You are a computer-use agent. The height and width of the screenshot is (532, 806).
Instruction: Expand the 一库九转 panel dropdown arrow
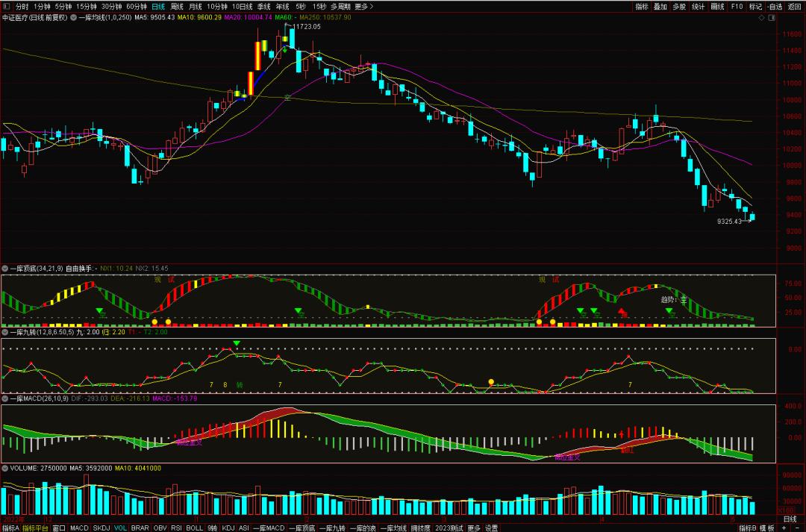pyautogui.click(x=5, y=332)
